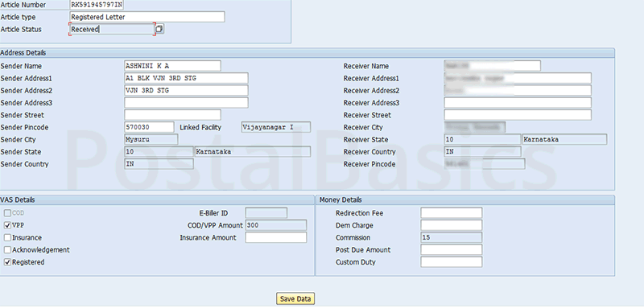Click the Money Details section header
This screenshot has width=644, height=308.
[x=465, y=199]
